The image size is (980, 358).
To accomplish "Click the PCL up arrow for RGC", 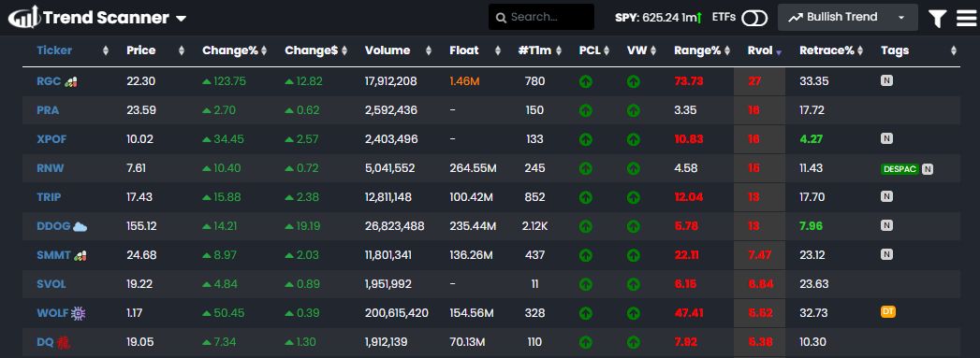I will (586, 81).
